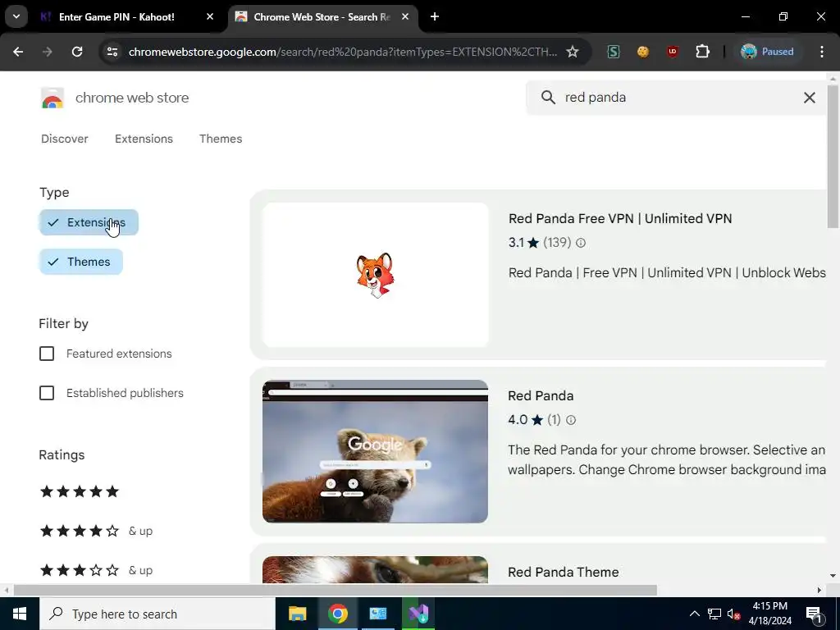Open the blue window app taskbar icon
840x630 pixels.
tap(377, 614)
